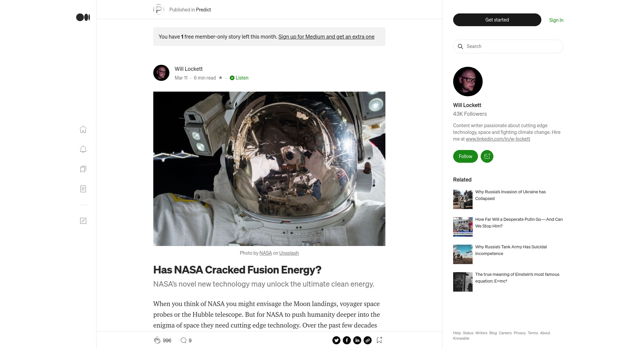Click the Write story pencil icon
The width and height of the screenshot is (644, 349).
coord(83,221)
